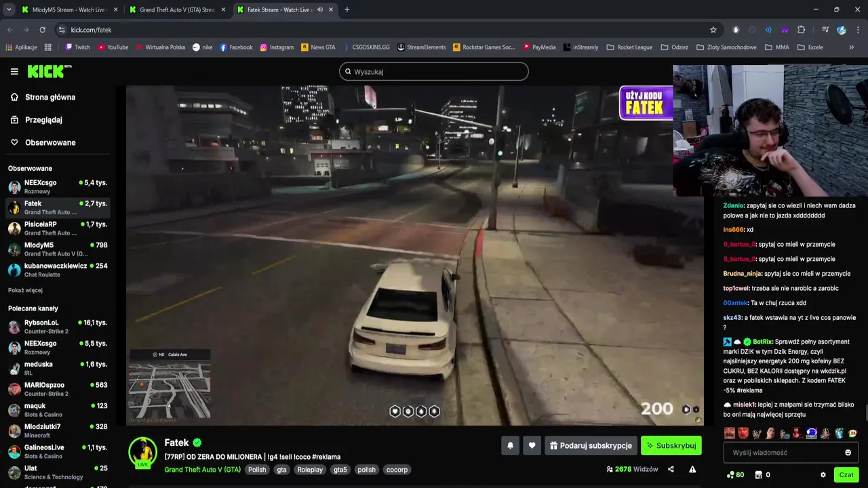The height and width of the screenshot is (488, 868).
Task: Click Grand Theft Auto V (GTA) category link
Action: point(203,470)
